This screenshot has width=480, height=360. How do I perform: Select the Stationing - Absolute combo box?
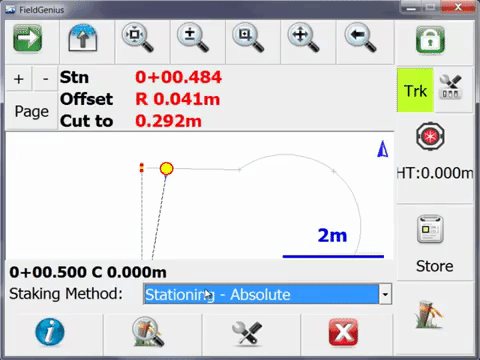point(267,294)
